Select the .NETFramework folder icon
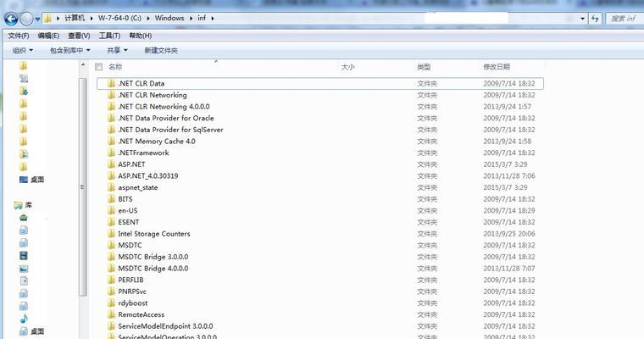Image resolution: width=644 pixels, height=339 pixels. 111,153
